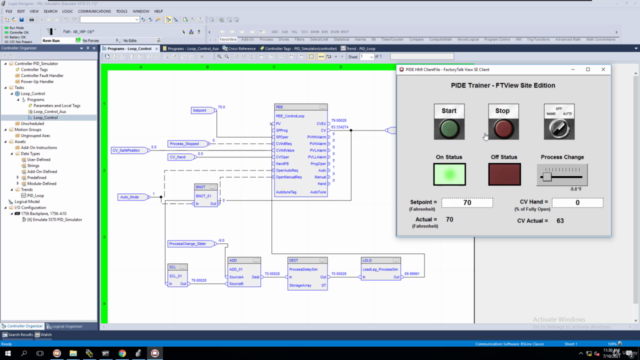Click the green Start pushbutton

pos(449,129)
